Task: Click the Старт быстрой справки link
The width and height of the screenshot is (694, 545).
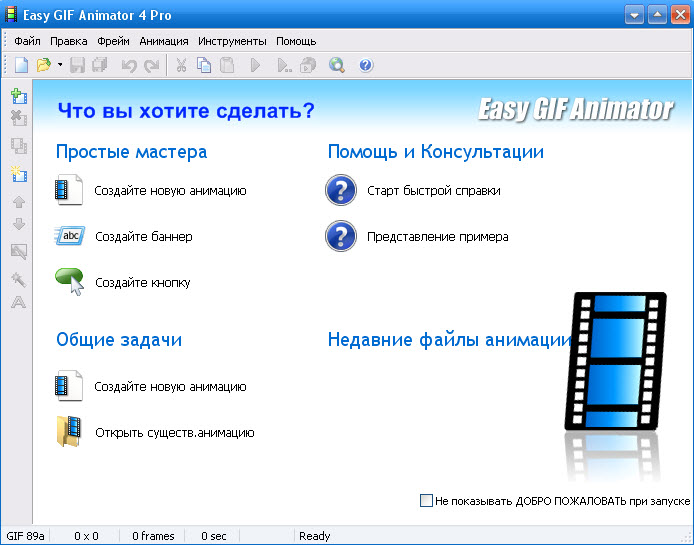Action: pos(434,191)
